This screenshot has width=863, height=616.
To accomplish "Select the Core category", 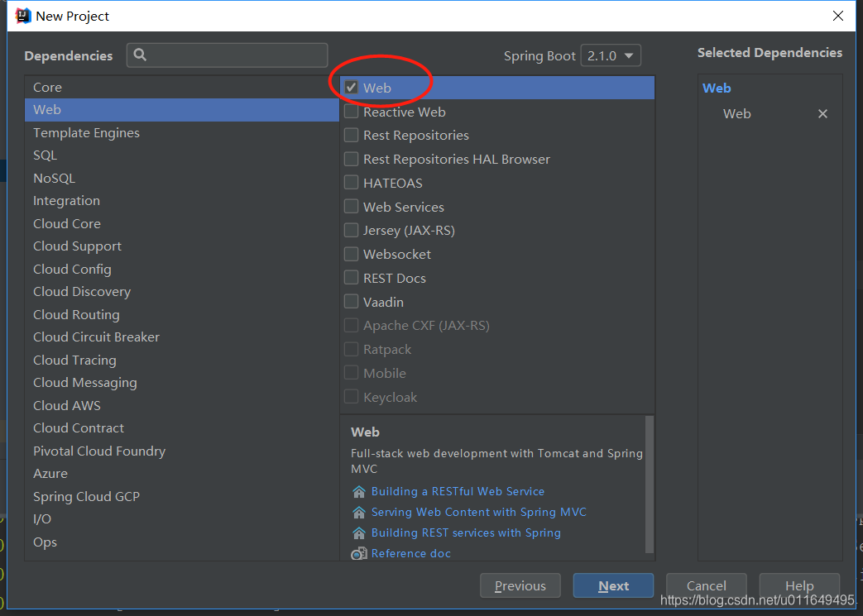I will [x=182, y=88].
